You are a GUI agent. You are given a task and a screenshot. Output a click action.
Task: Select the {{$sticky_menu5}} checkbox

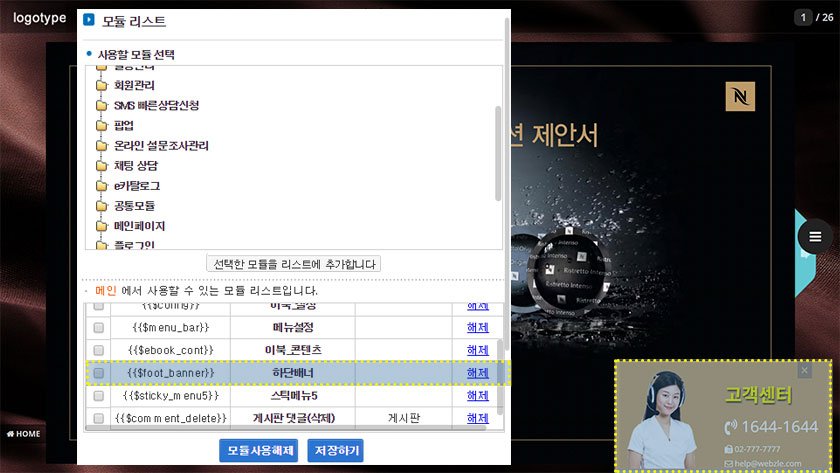pyautogui.click(x=98, y=395)
